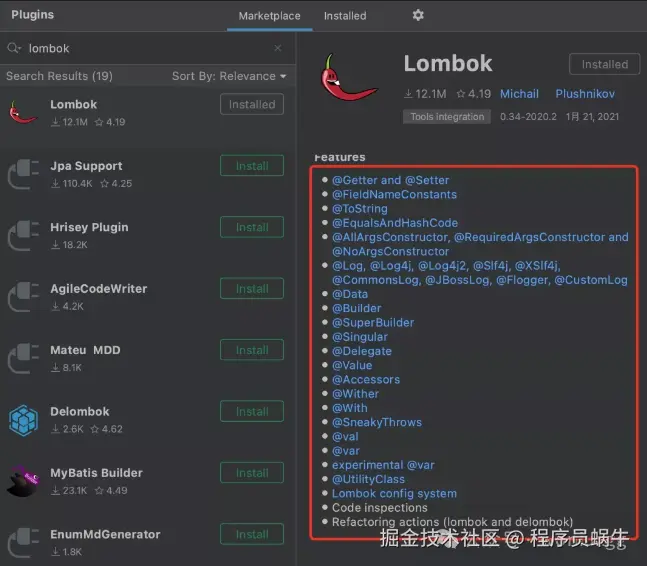
Task: Switch to the Installed tab
Action: (x=345, y=16)
